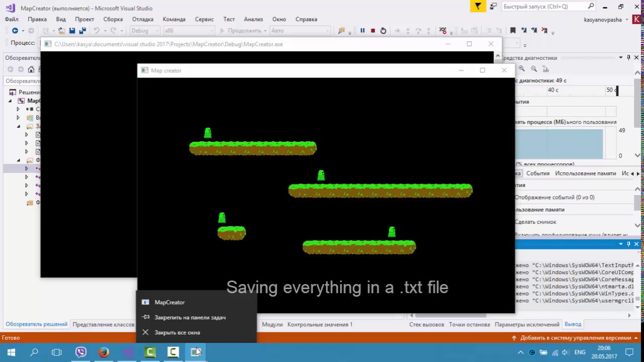The height and width of the screenshot is (362, 644).
Task: Open Точки останова tab
Action: [x=469, y=324]
